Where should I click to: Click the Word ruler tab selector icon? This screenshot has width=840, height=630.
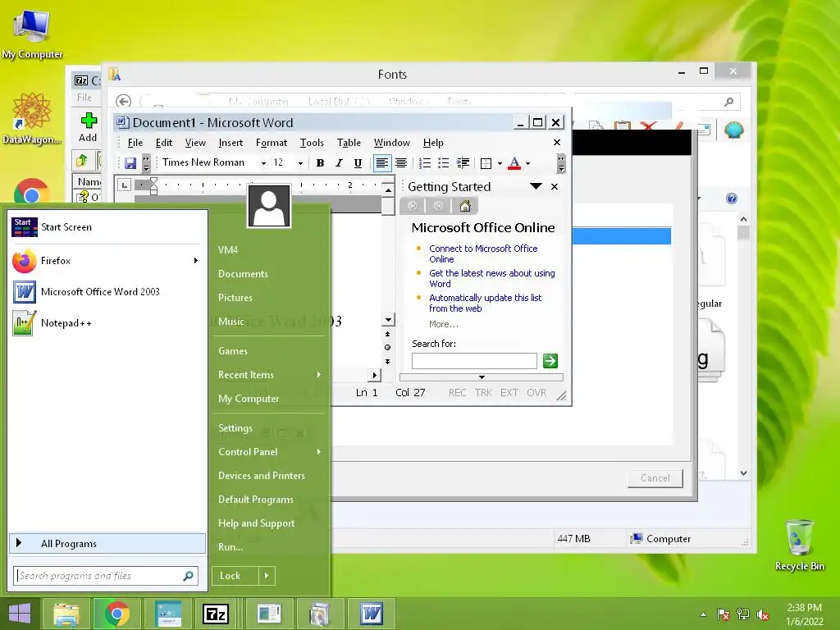coord(125,185)
